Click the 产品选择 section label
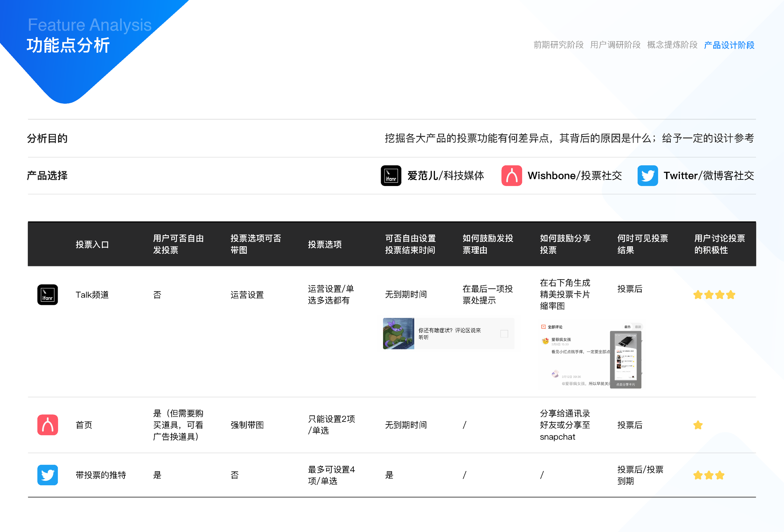Screen dimensions: 784x532 click(x=47, y=175)
